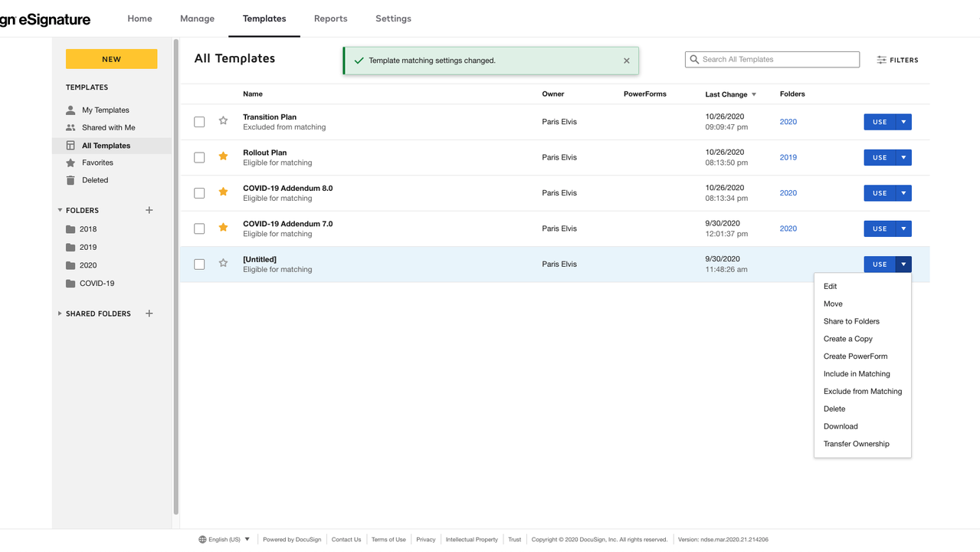
Task: Expand the Shared Folders section
Action: [60, 314]
